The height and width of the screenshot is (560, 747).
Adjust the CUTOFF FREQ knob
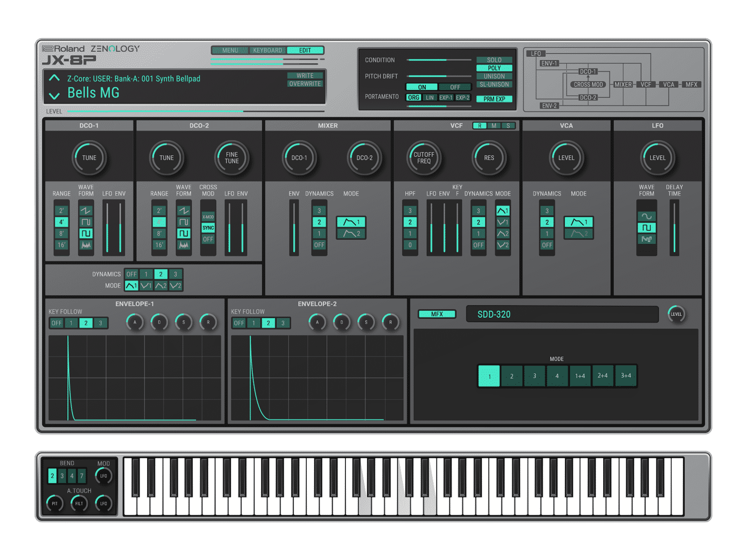coord(424,158)
